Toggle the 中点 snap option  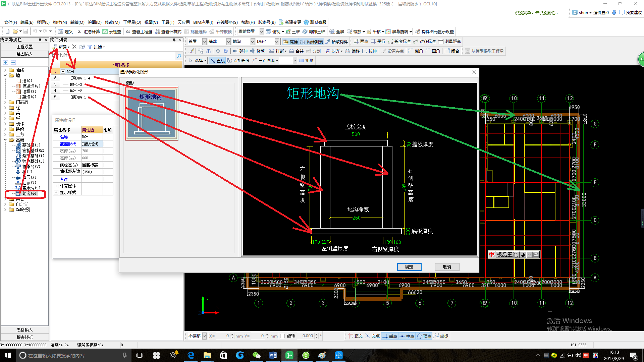pyautogui.click(x=407, y=336)
